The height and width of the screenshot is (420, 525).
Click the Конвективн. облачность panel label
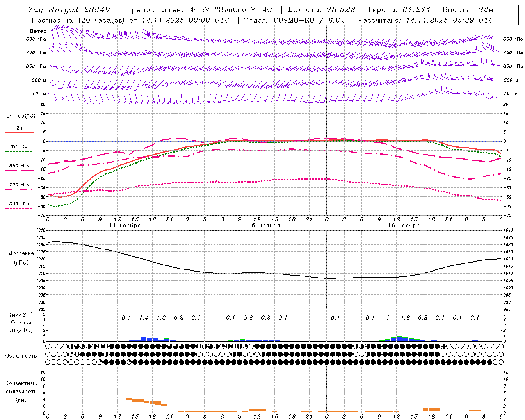click(x=21, y=388)
